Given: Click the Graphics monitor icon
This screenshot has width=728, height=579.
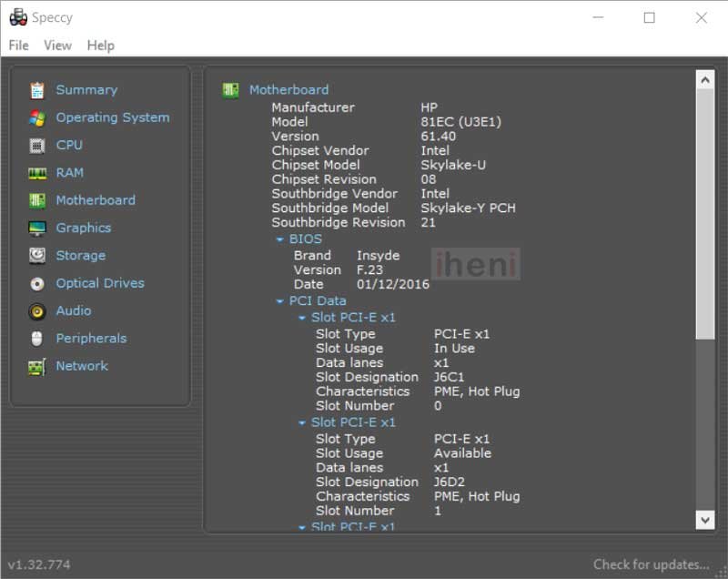Looking at the screenshot, I should [x=37, y=229].
